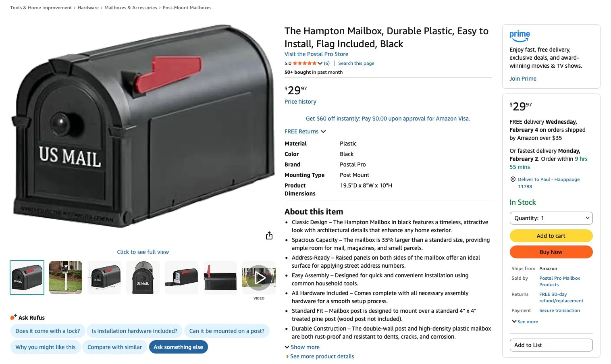611x364 pixels.
Task: Click the share icon below product image
Action: (269, 236)
